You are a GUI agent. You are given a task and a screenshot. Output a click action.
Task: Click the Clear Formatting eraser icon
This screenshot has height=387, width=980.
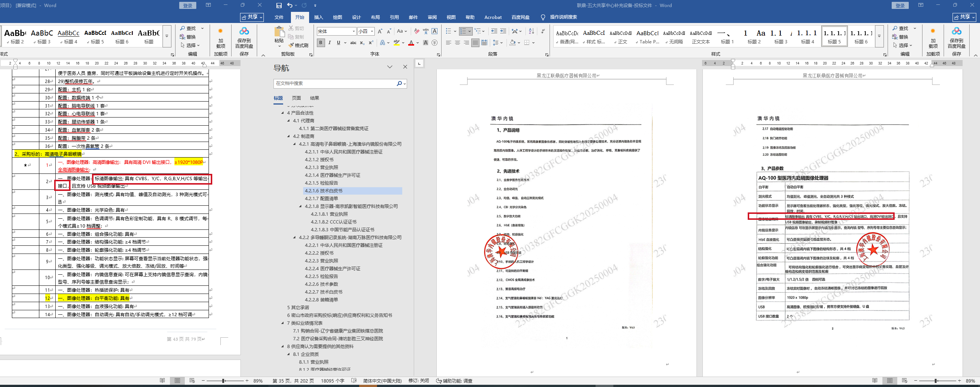coord(417,31)
